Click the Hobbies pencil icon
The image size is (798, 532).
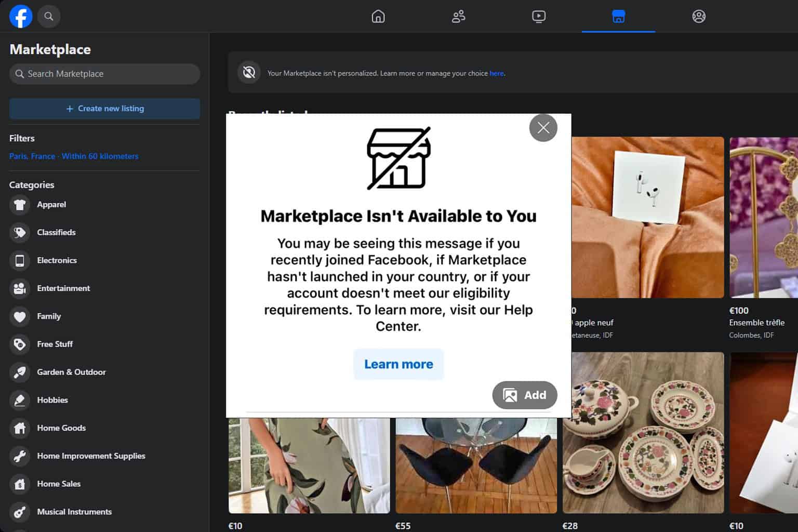[20, 401]
